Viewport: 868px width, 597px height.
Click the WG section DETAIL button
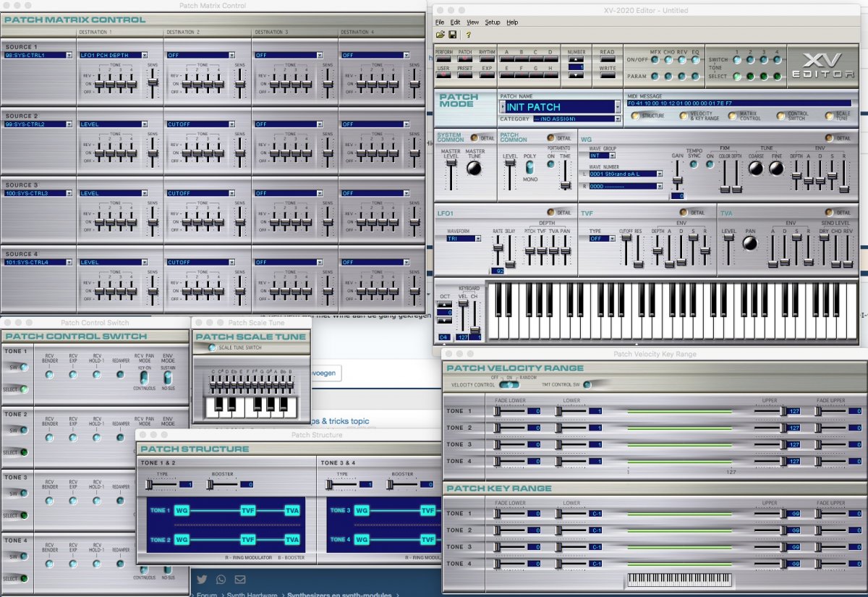[829, 137]
